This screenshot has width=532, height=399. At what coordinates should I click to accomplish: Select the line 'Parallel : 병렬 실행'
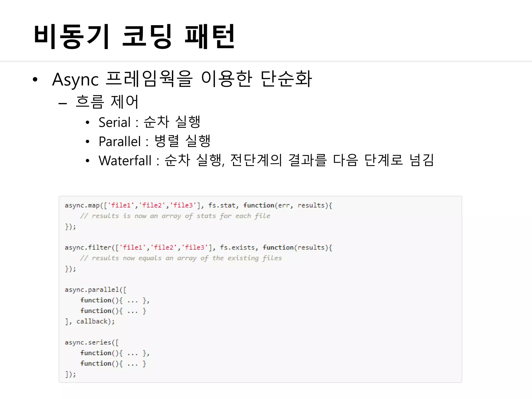click(x=155, y=141)
